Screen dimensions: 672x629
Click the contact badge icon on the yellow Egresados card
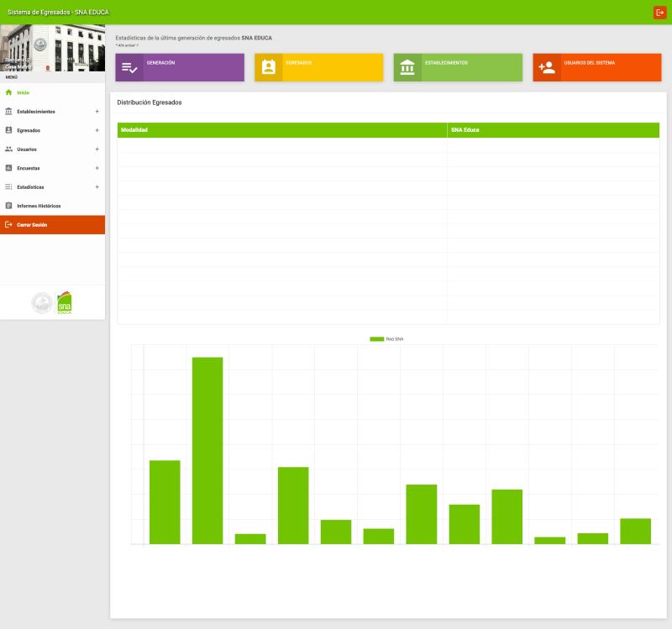269,67
